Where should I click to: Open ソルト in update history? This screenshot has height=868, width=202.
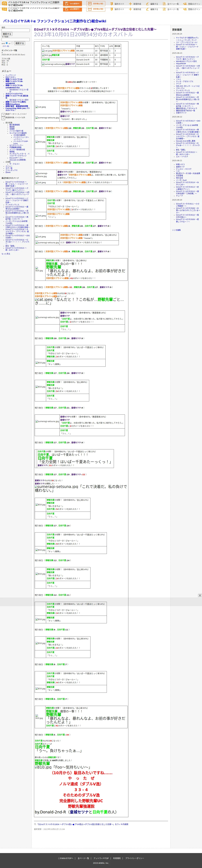click(178, 79)
